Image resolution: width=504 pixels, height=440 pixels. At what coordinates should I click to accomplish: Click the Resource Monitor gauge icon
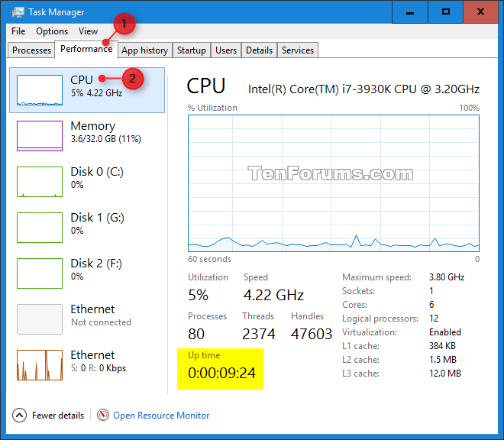[x=103, y=415]
